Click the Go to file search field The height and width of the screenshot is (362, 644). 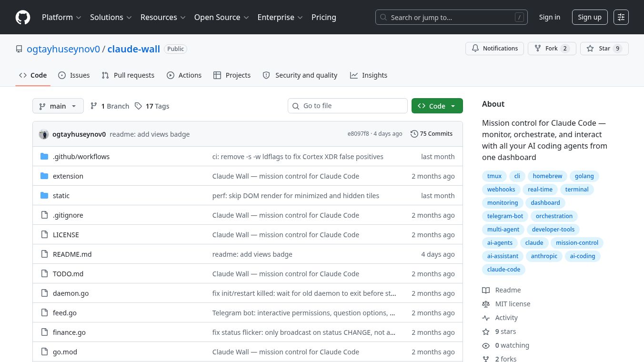348,106
